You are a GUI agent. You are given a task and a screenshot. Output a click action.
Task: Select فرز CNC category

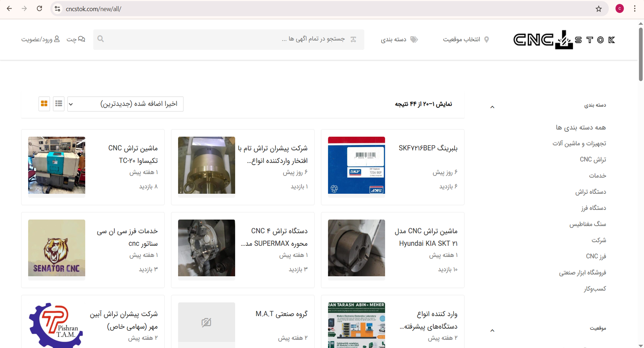(596, 256)
